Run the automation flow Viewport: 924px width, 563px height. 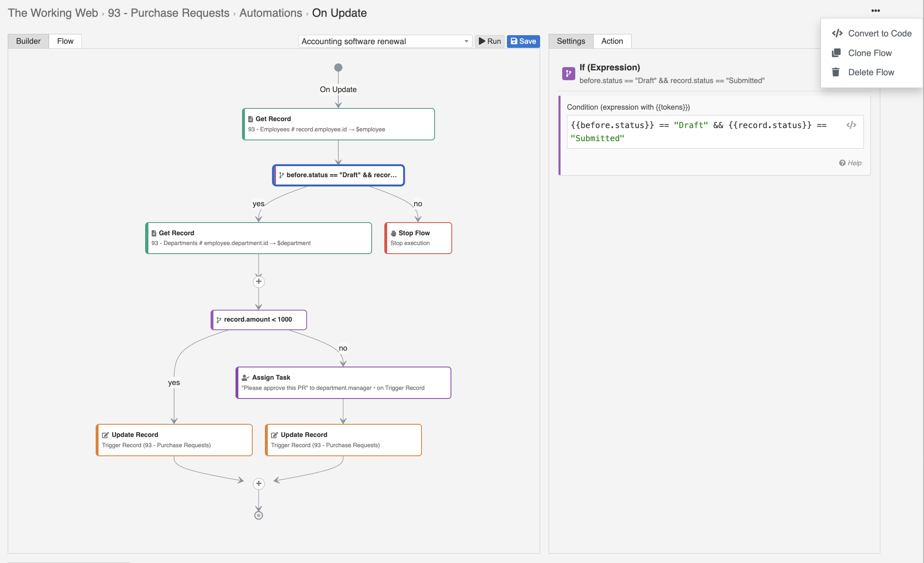tap(490, 41)
